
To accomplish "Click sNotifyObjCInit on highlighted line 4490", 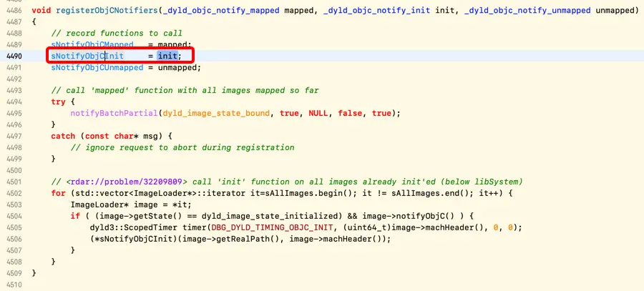I will [87, 56].
